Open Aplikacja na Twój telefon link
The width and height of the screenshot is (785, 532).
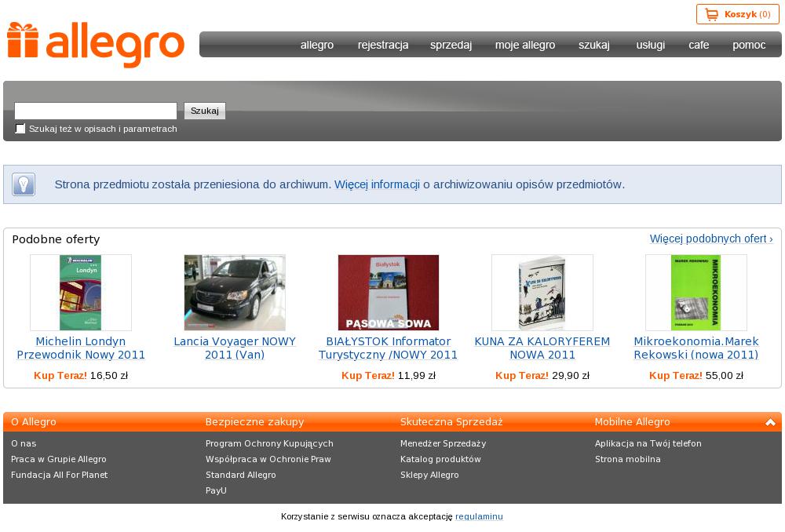click(648, 443)
